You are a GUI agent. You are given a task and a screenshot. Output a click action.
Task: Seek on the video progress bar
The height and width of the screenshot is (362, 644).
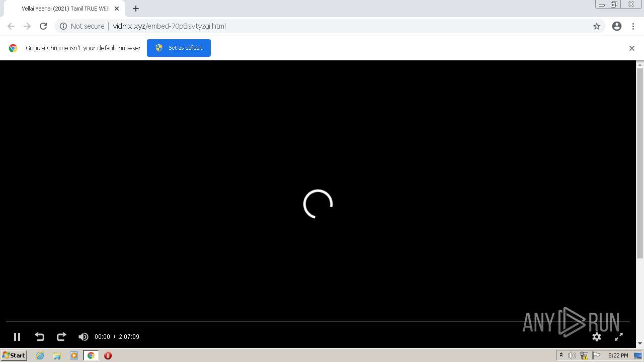[318, 321]
